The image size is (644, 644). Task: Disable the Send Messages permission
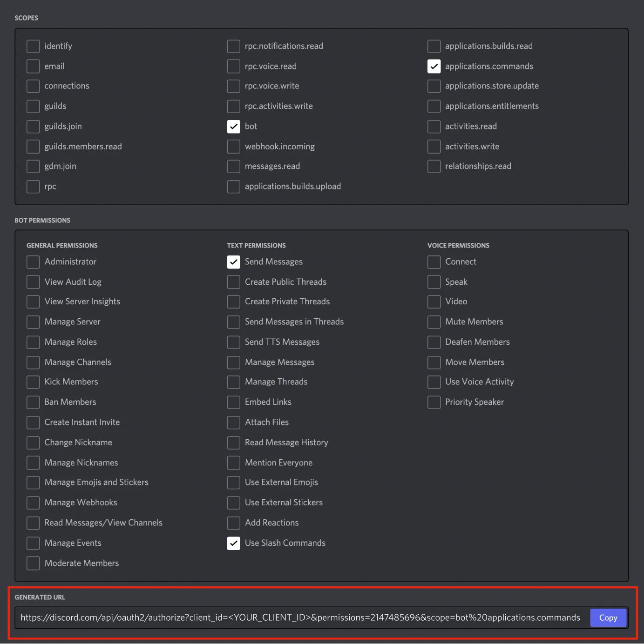click(233, 262)
